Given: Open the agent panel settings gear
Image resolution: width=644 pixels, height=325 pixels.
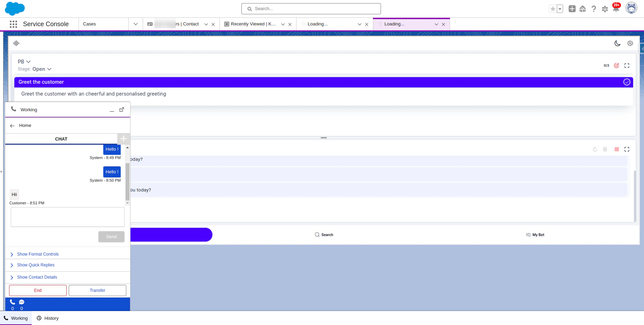Looking at the screenshot, I should click(x=630, y=43).
